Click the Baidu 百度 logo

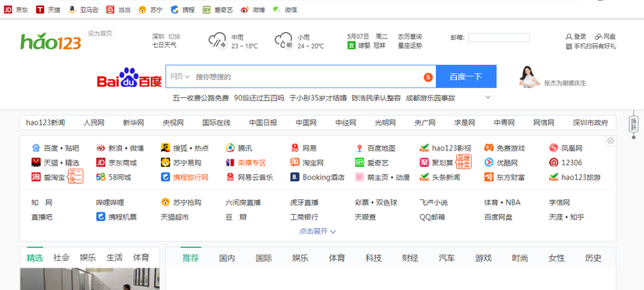click(129, 78)
